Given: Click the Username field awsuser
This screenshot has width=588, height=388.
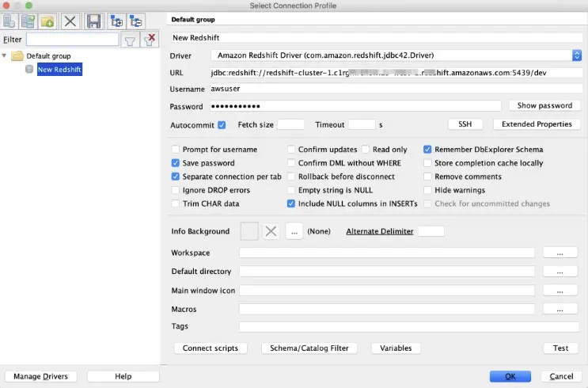Looking at the screenshot, I should [396, 89].
